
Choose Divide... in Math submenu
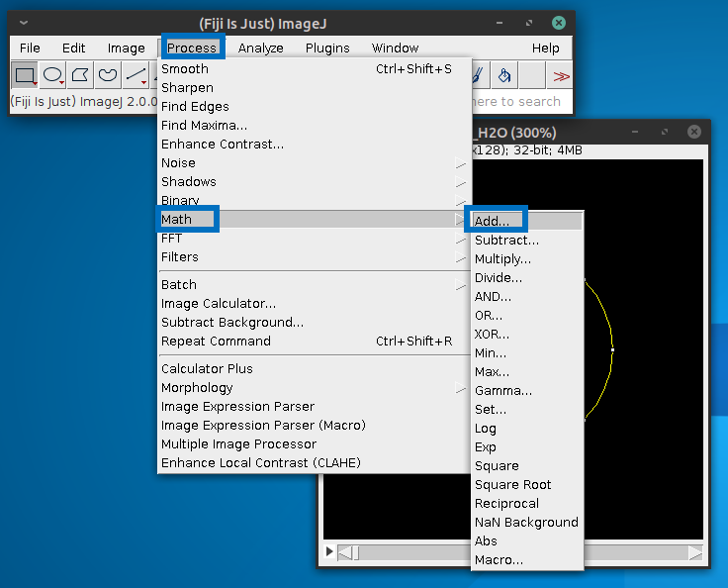click(x=527, y=278)
